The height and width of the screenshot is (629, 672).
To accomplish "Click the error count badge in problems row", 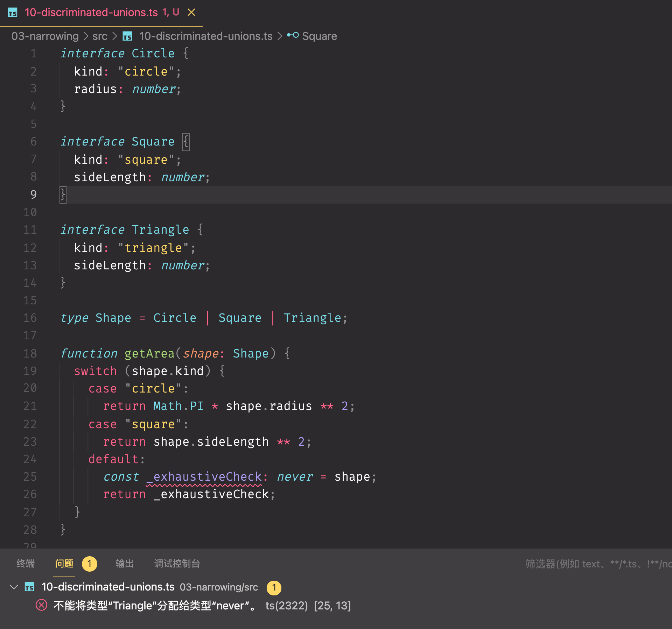I will pos(274,587).
